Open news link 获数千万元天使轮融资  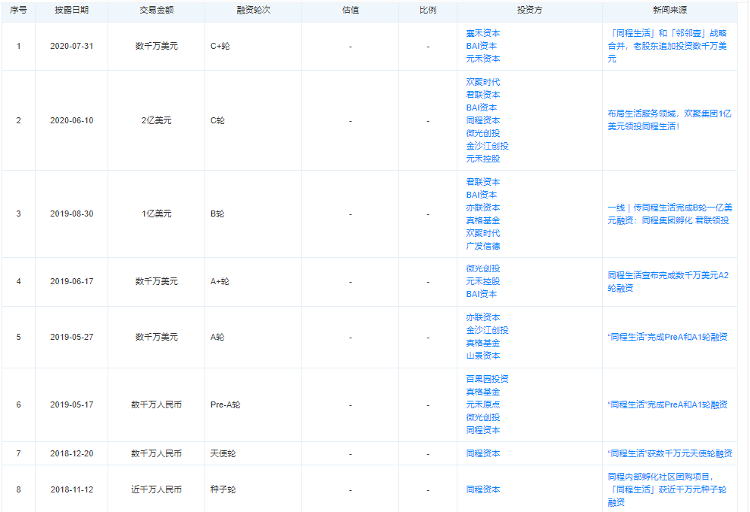[670, 453]
